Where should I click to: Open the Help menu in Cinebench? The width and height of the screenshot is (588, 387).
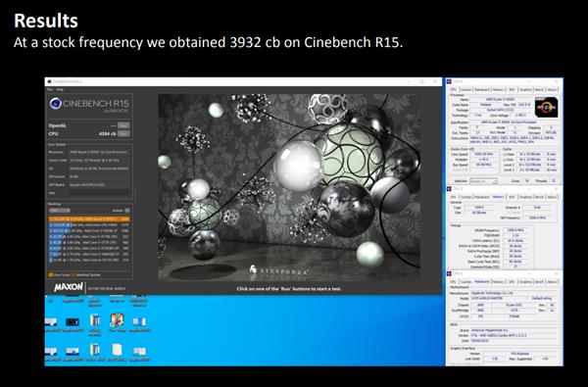coord(60,89)
